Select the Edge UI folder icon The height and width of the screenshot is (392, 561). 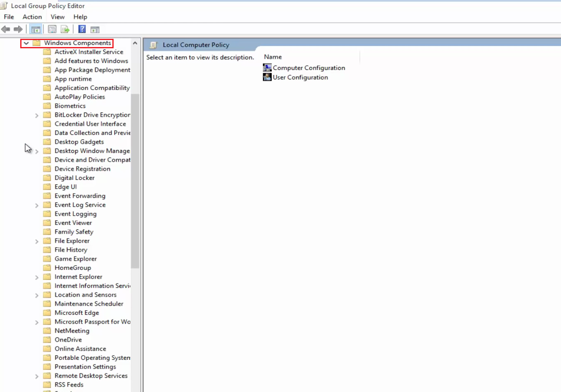click(47, 187)
